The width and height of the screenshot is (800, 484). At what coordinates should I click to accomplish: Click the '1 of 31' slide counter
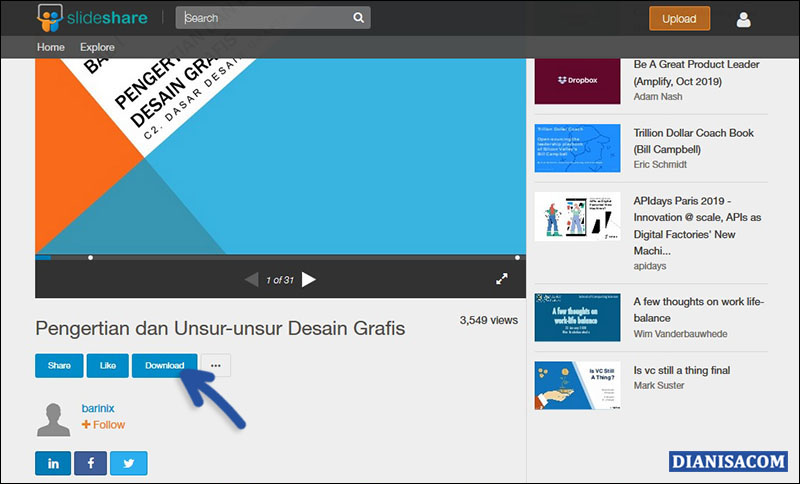(x=280, y=280)
